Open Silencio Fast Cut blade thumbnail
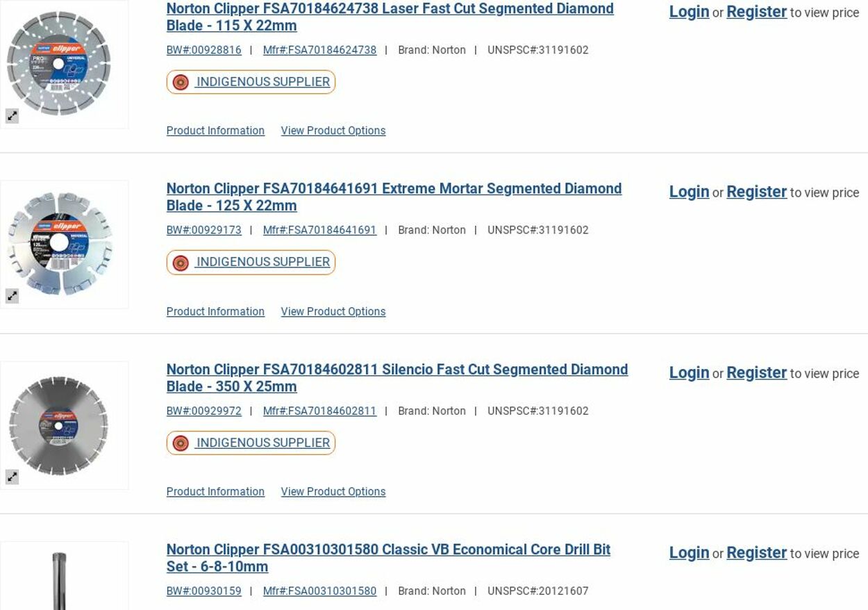This screenshot has width=868, height=610. click(x=59, y=424)
